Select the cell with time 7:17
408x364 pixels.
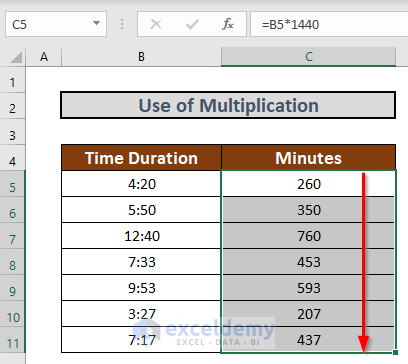[141, 340]
